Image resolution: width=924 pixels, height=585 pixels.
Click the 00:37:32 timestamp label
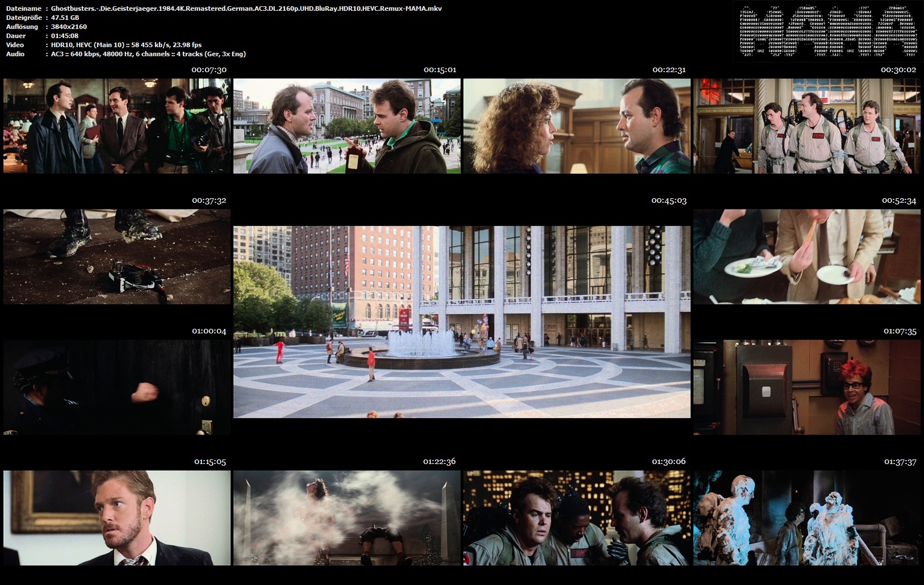point(209,200)
